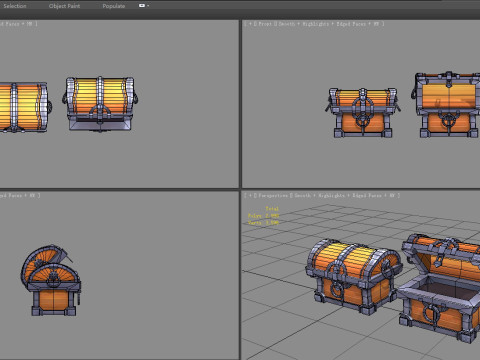This screenshot has height=360, width=480.
Task: Select the closed chest in Perspective viewport
Action: [x=354, y=276]
